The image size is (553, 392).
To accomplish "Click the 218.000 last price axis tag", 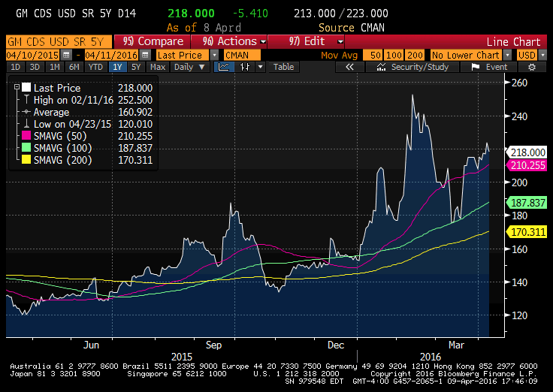I will pos(527,152).
